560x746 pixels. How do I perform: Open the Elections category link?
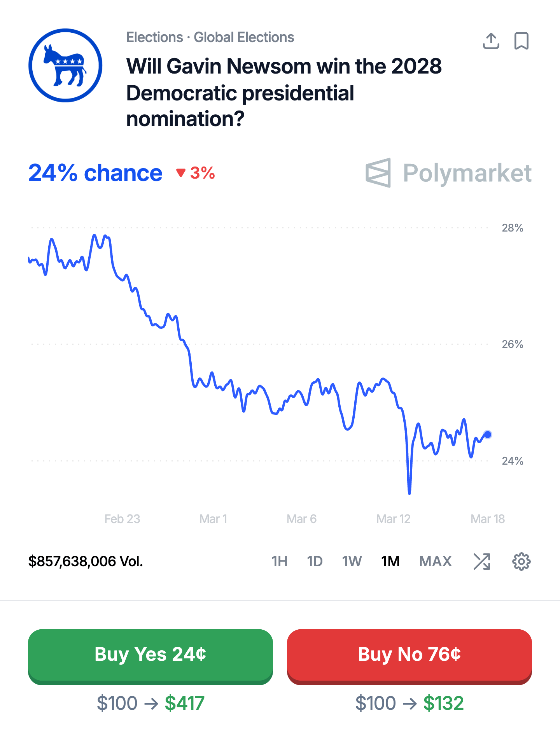click(154, 37)
